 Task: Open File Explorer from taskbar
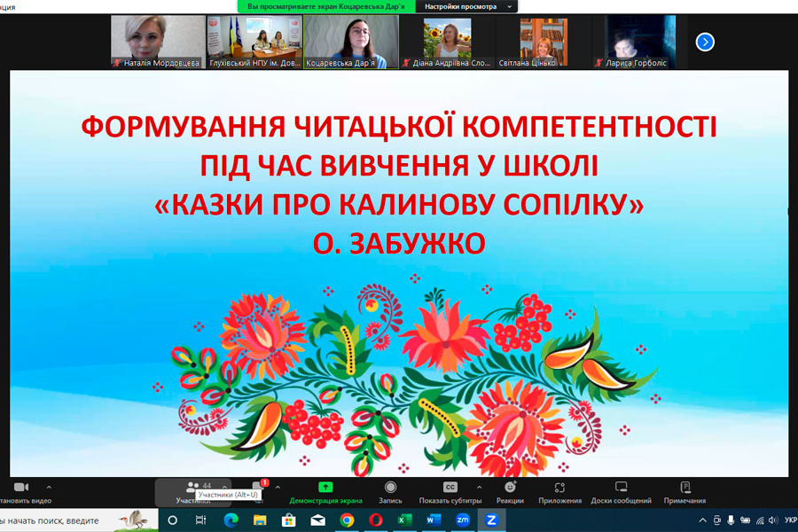click(x=260, y=520)
